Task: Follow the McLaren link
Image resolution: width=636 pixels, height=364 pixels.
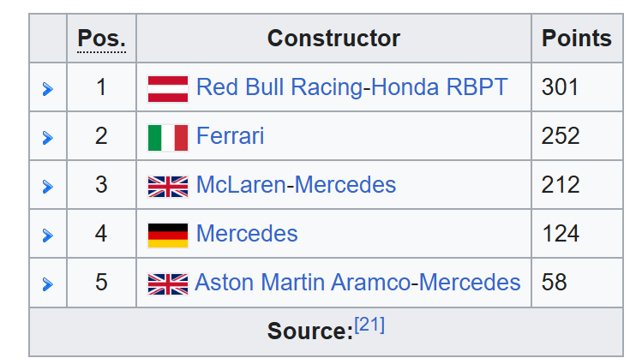Action: pos(241,185)
